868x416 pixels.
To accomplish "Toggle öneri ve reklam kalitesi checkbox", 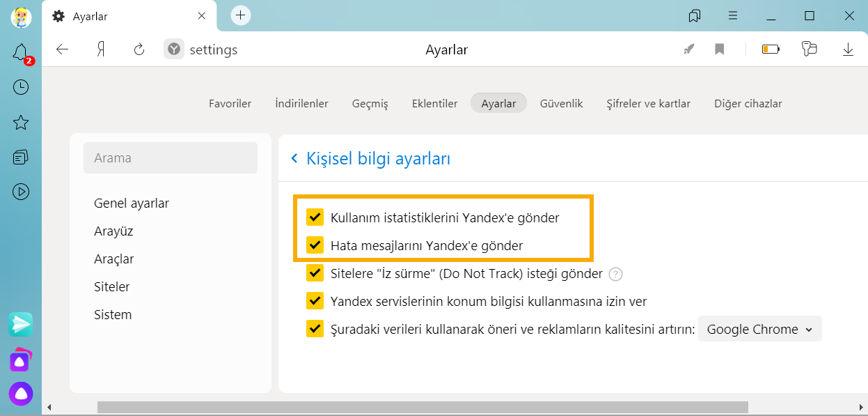I will coord(315,329).
